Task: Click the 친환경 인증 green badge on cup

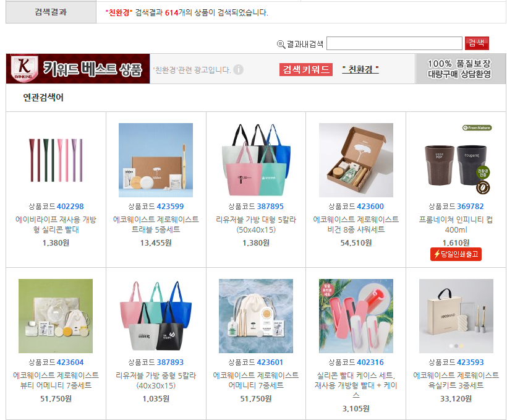Action: click(x=483, y=173)
